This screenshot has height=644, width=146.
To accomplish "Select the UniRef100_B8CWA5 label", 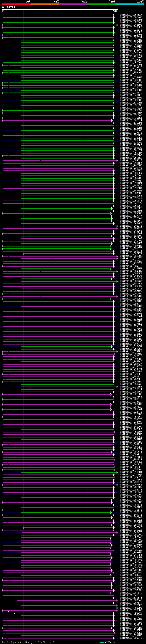I will pyautogui.click(x=131, y=281).
